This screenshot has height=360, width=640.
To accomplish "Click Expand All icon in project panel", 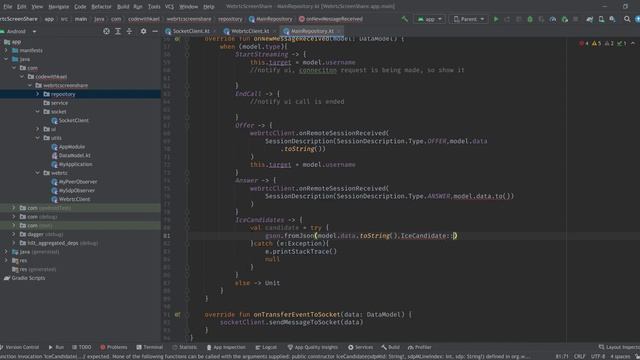I will [x=118, y=31].
